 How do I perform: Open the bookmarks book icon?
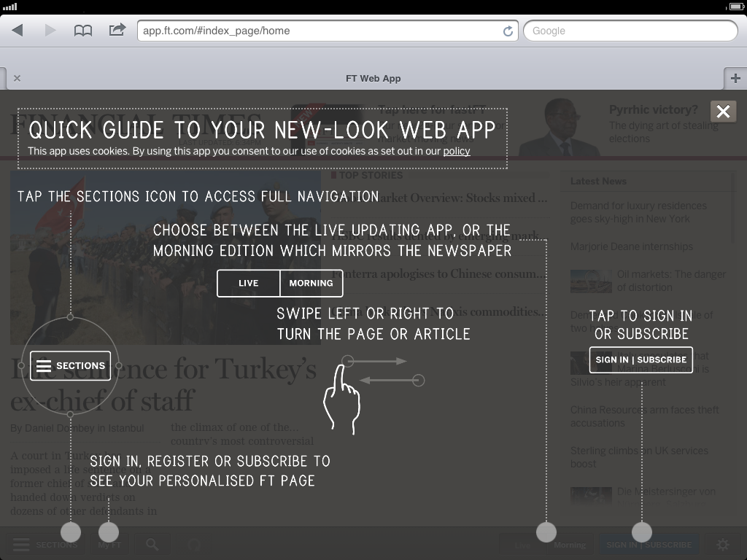(83, 31)
